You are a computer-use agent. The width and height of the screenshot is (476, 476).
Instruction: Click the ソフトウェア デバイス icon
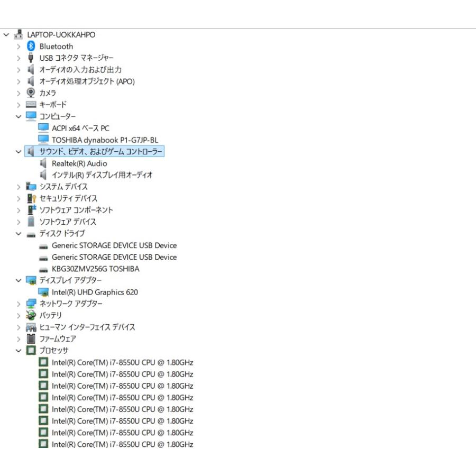pyautogui.click(x=31, y=221)
